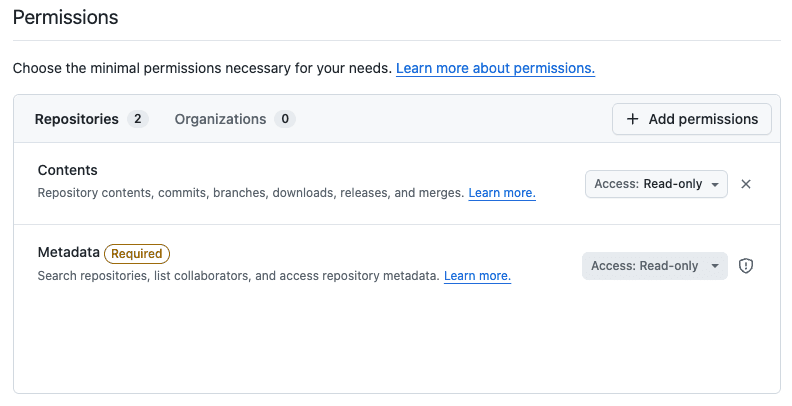Open Learn more link under Metadata
792x406 pixels.
(x=477, y=276)
